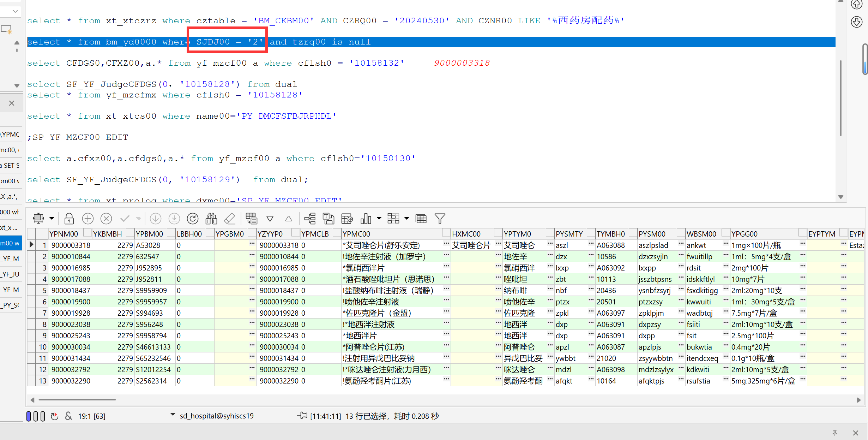Tick the checkbox beside YPMC00 column header
The image size is (868, 440).
(x=446, y=233)
